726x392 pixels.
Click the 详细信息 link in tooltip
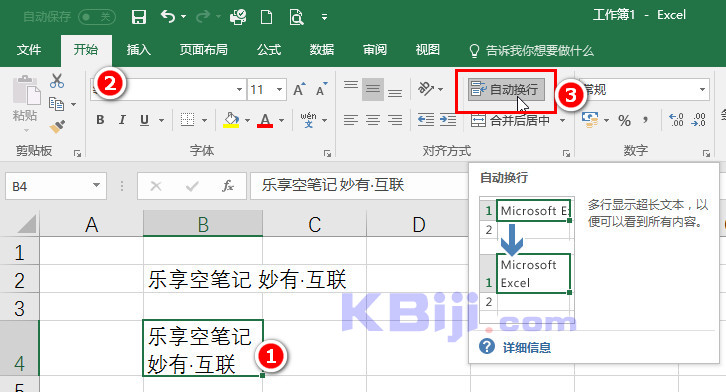527,348
